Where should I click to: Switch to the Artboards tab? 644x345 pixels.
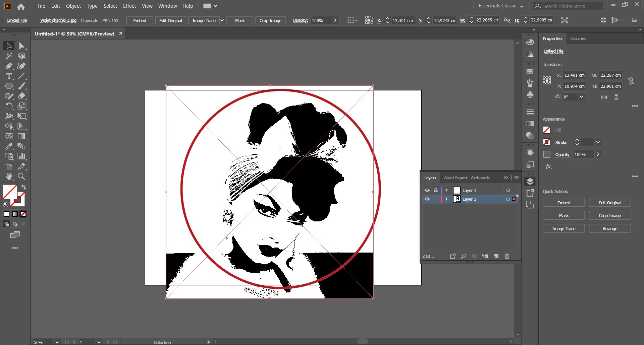point(480,178)
